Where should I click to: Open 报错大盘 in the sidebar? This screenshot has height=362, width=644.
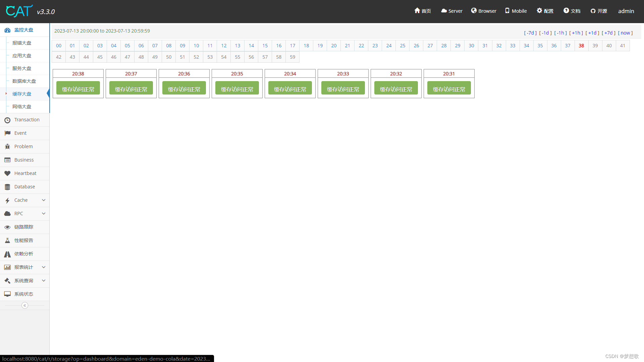(22, 43)
